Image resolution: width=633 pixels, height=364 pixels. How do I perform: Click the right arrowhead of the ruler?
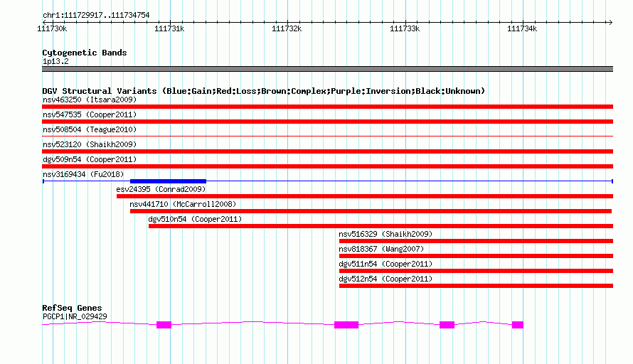click(x=610, y=22)
